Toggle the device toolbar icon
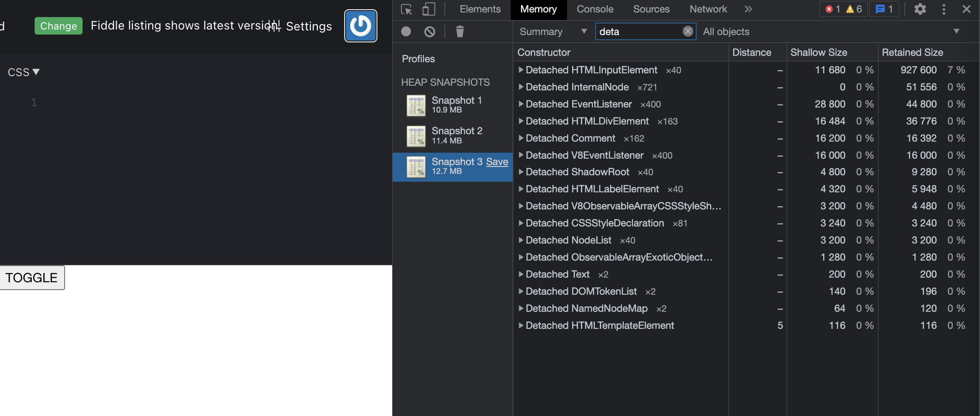Screen dimensions: 980x416 point(429,9)
